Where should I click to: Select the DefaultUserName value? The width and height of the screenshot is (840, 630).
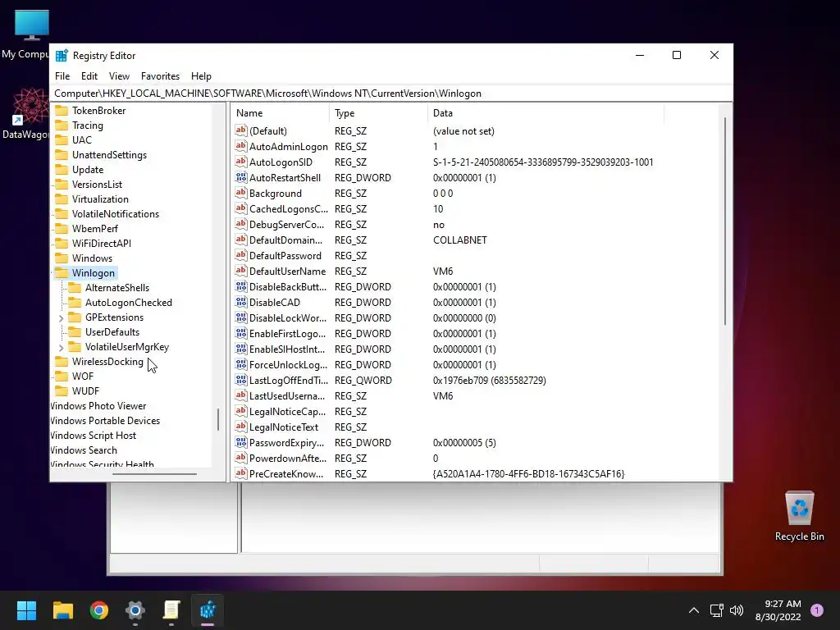tap(287, 271)
